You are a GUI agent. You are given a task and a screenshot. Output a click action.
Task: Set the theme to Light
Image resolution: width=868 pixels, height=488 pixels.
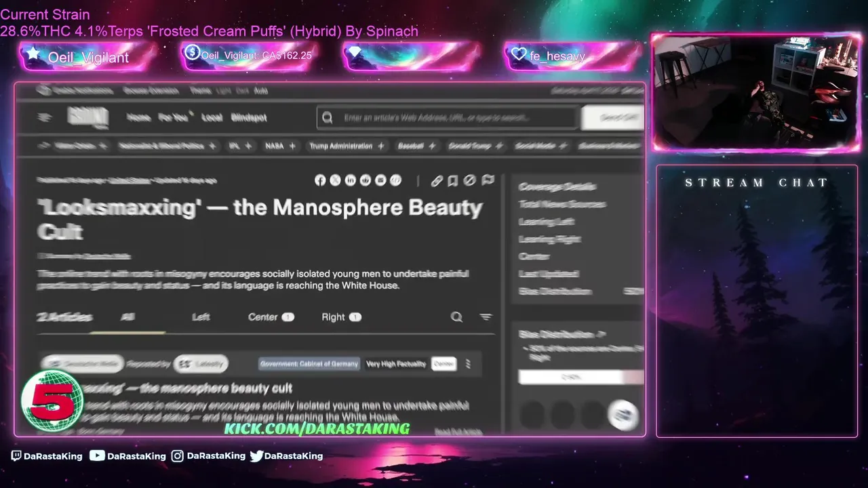[x=222, y=91]
